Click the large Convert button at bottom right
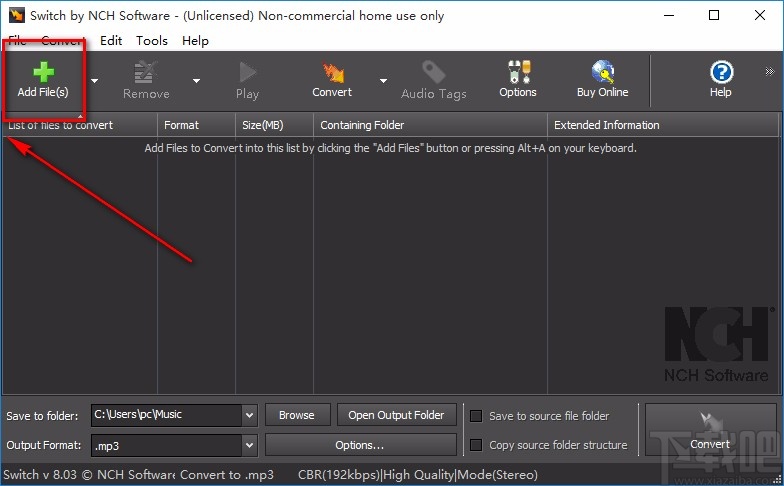784x486 pixels. [x=710, y=430]
